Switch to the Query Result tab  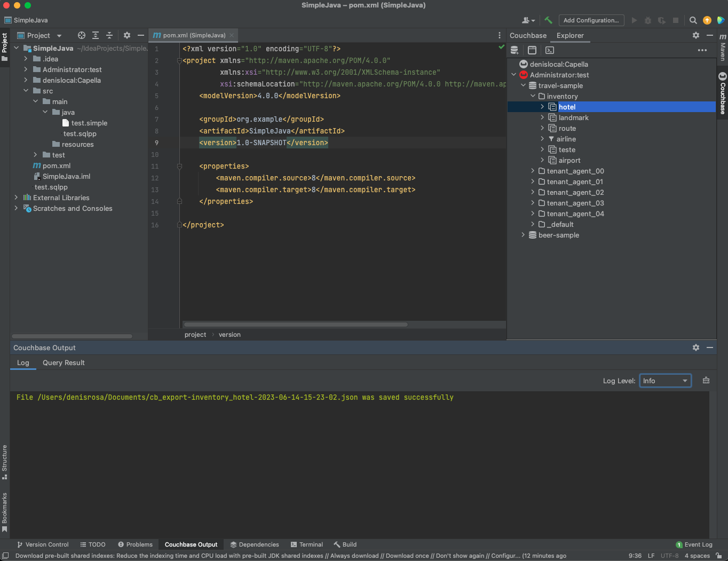(64, 362)
